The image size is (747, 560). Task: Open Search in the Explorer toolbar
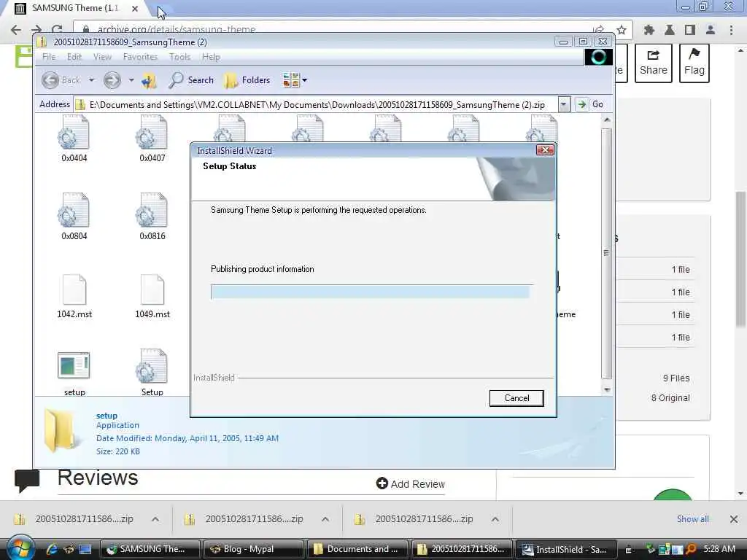tap(191, 80)
